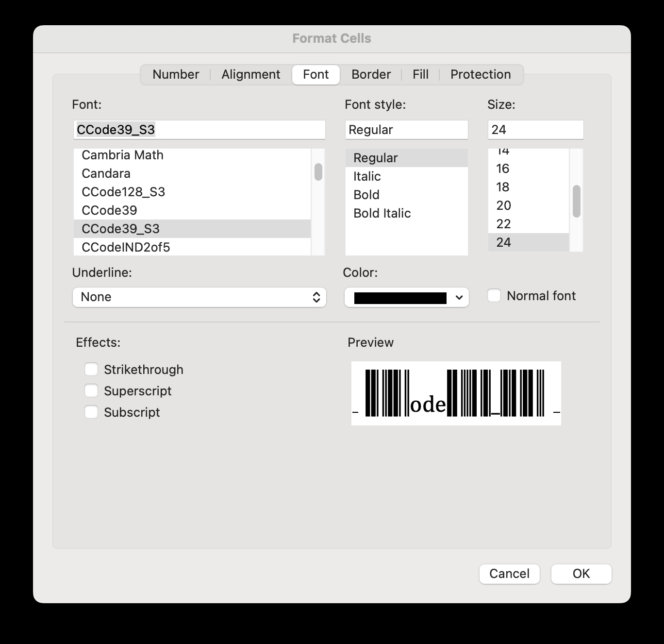Open the font Color dropdown

point(407,298)
